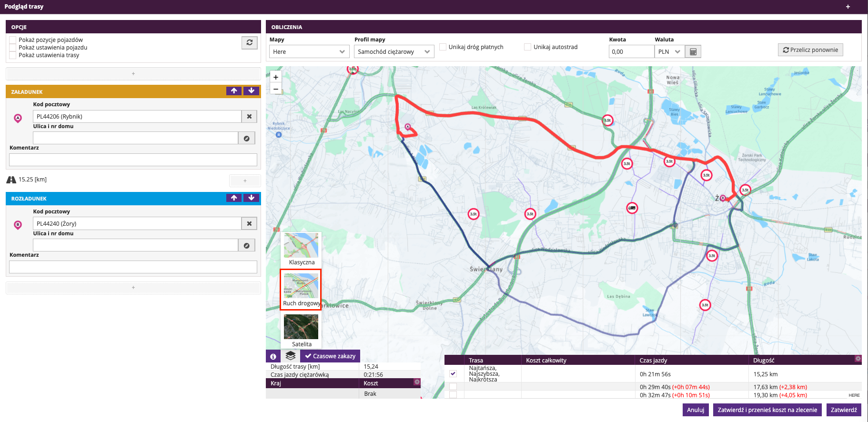Click the plus icon in the Podgląd trasy title bar
Image resolution: width=868 pixels, height=422 pixels.
[x=848, y=7]
